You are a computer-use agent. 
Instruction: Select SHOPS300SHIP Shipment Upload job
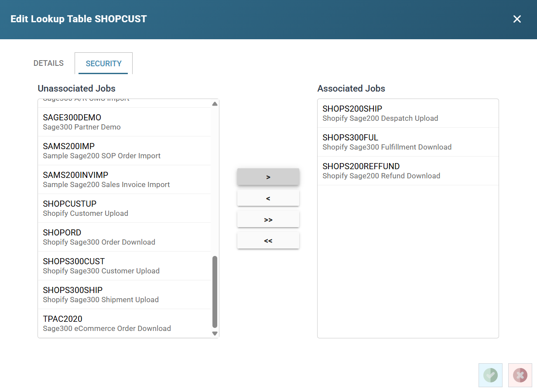[x=124, y=295]
